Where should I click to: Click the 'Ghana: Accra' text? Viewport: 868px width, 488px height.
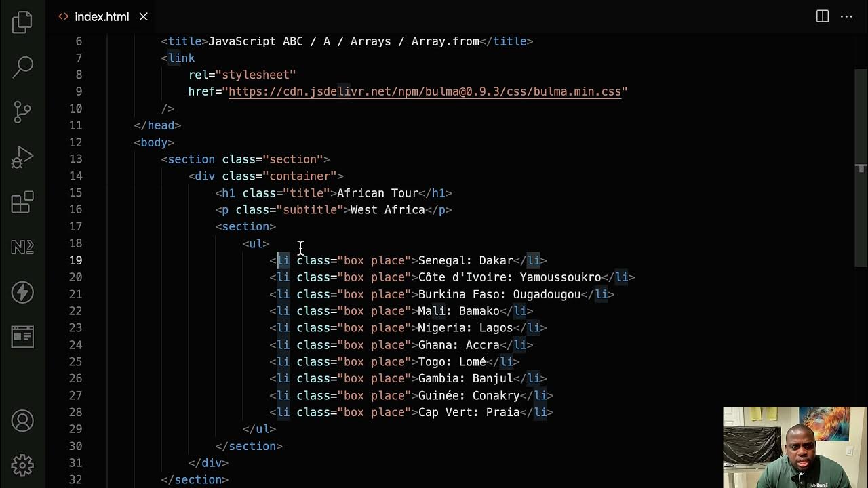click(458, 345)
